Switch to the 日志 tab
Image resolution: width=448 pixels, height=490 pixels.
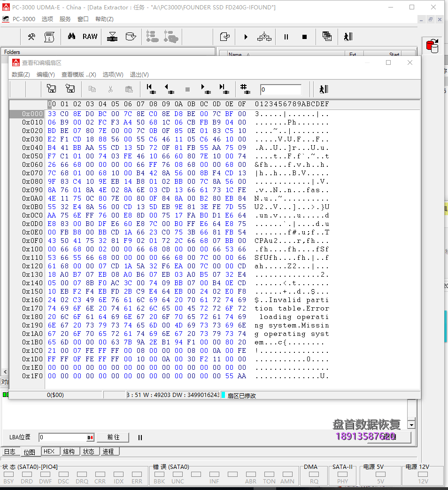pyautogui.click(x=10, y=451)
